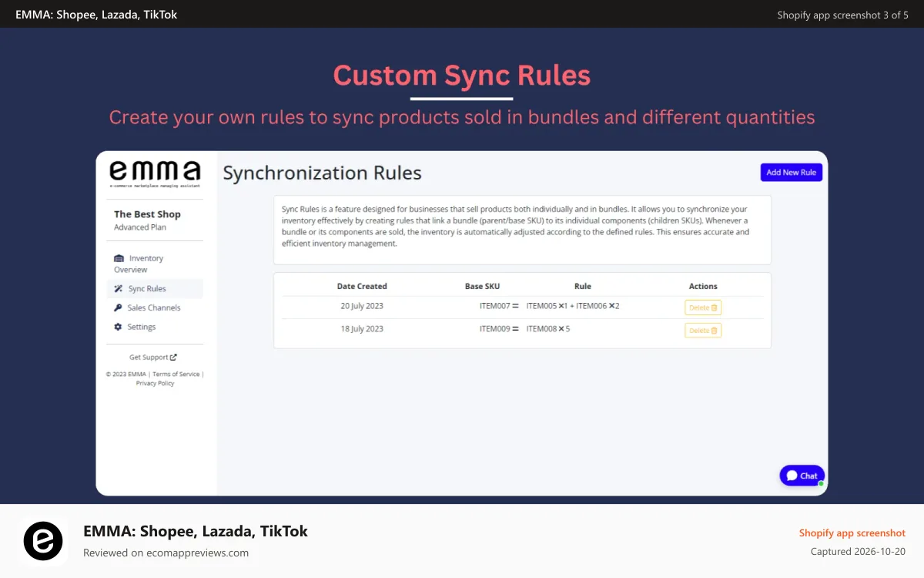Viewport: 924px width, 578px height.
Task: Click the © 2023 EMMA copyright text
Action: pos(126,375)
